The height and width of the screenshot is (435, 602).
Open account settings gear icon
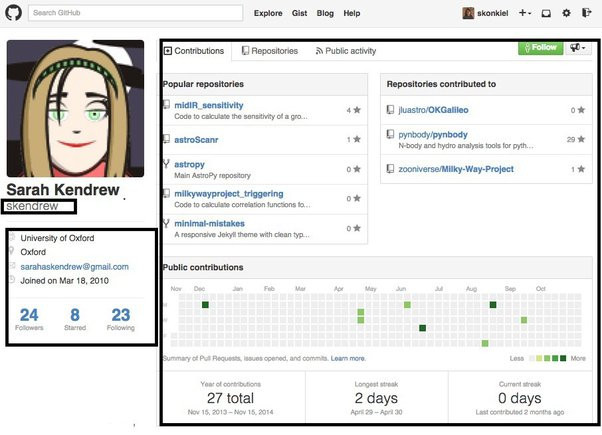pyautogui.click(x=566, y=14)
